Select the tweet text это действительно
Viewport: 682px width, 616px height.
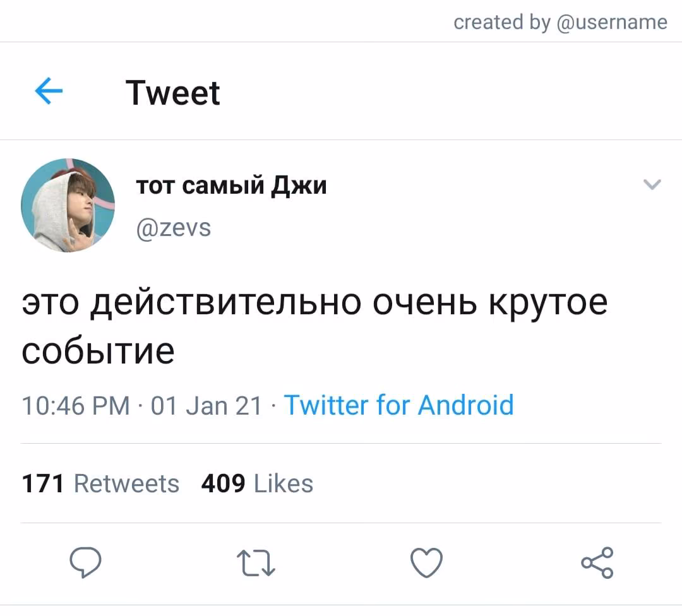[x=191, y=302]
